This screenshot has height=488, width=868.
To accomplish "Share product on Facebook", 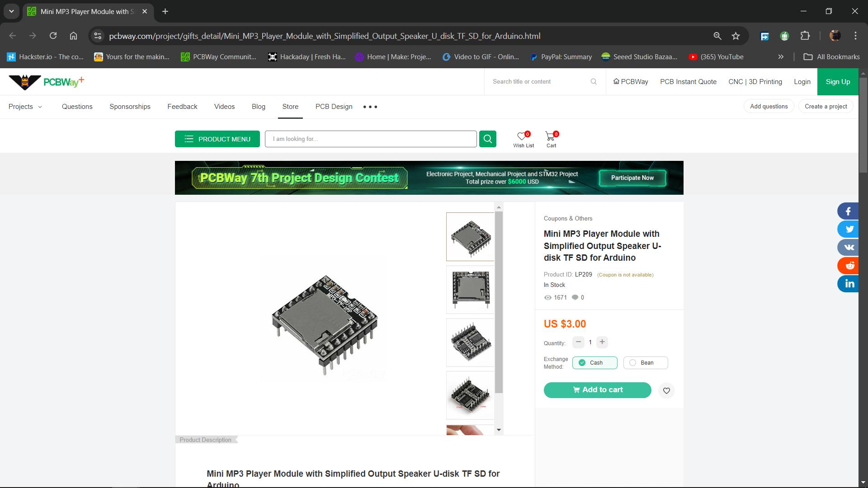I will 848,211.
